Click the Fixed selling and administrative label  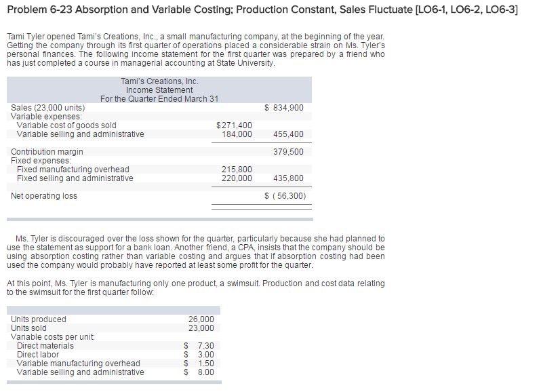pos(75,178)
